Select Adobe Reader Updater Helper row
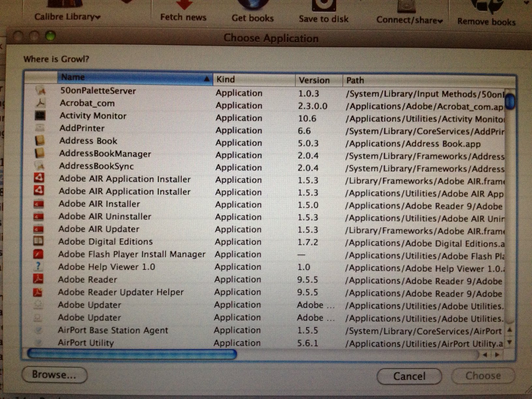Screen dimensions: 532x399 121,292
